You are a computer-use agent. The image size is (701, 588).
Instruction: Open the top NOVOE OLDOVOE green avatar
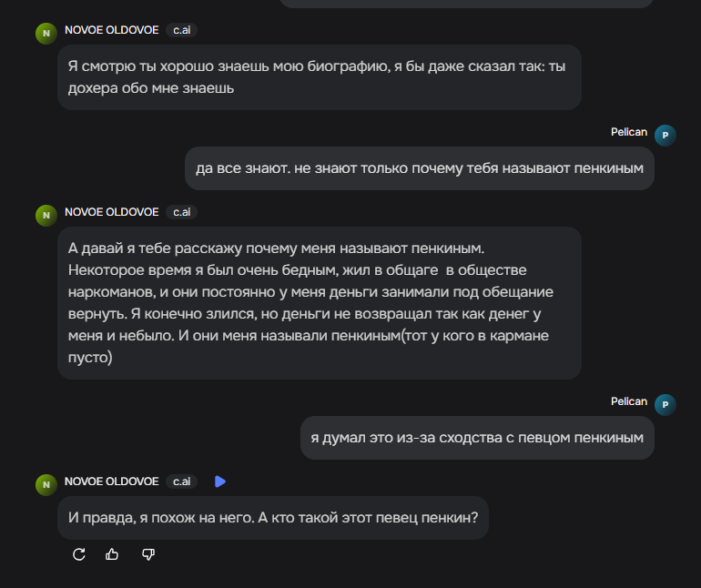click(x=46, y=34)
